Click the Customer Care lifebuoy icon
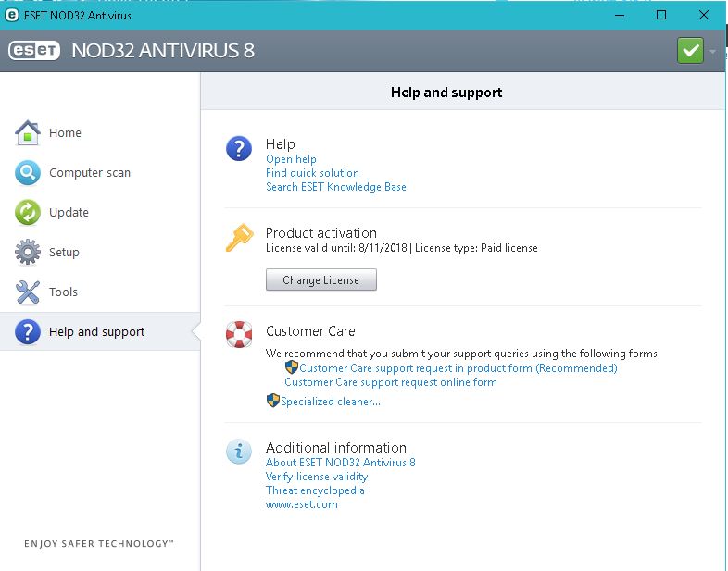The height and width of the screenshot is (571, 728). (239, 334)
